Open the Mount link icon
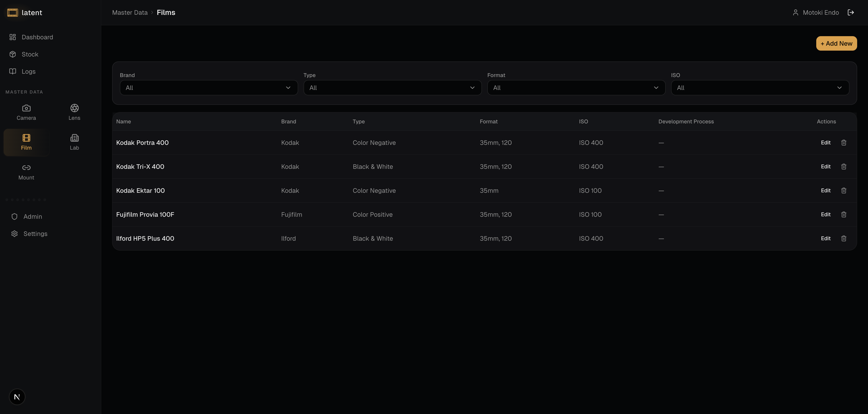 pos(26,168)
